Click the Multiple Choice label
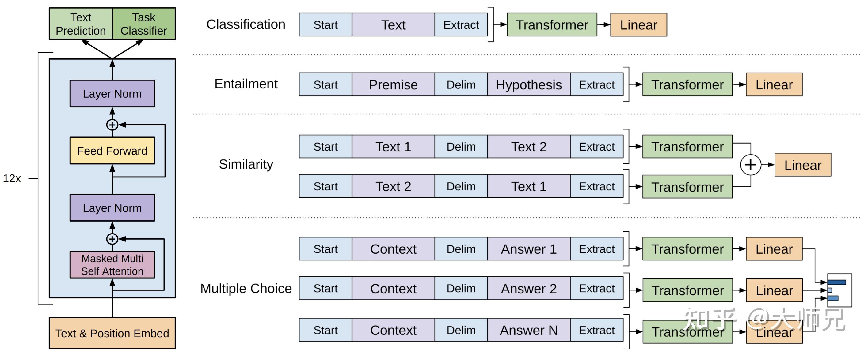 point(246,288)
